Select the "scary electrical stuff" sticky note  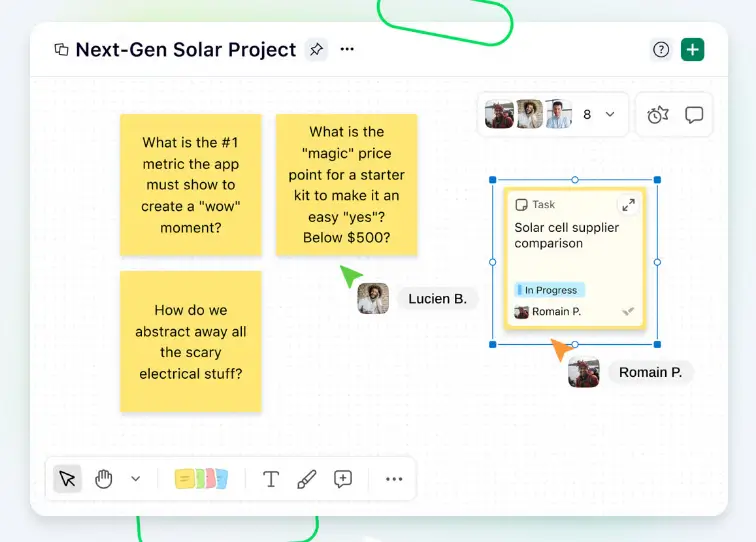pos(191,341)
